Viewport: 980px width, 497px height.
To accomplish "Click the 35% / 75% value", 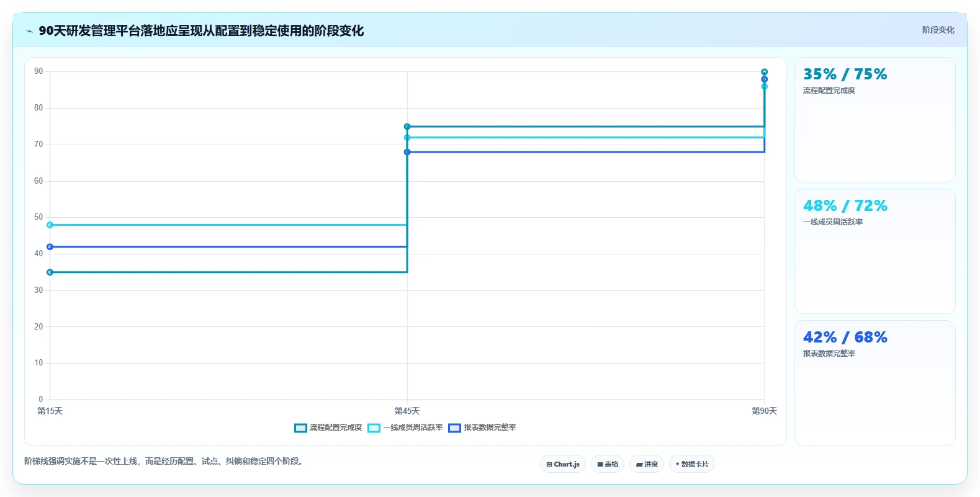I will click(x=845, y=74).
